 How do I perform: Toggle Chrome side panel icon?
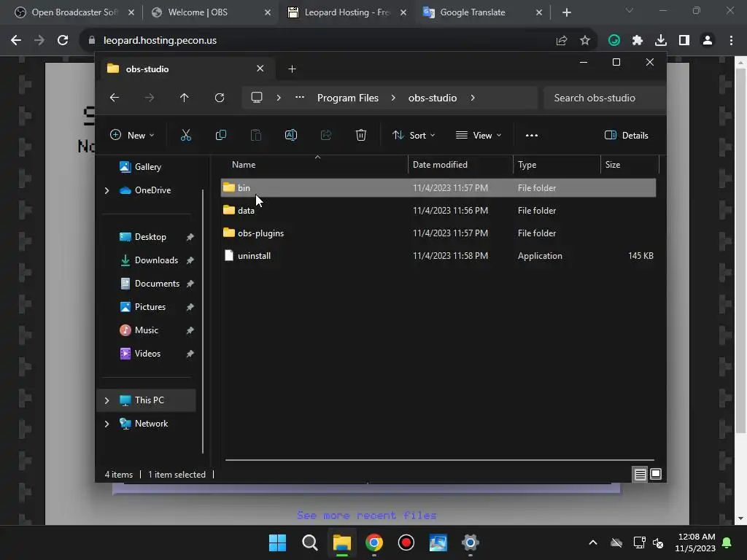(x=684, y=41)
